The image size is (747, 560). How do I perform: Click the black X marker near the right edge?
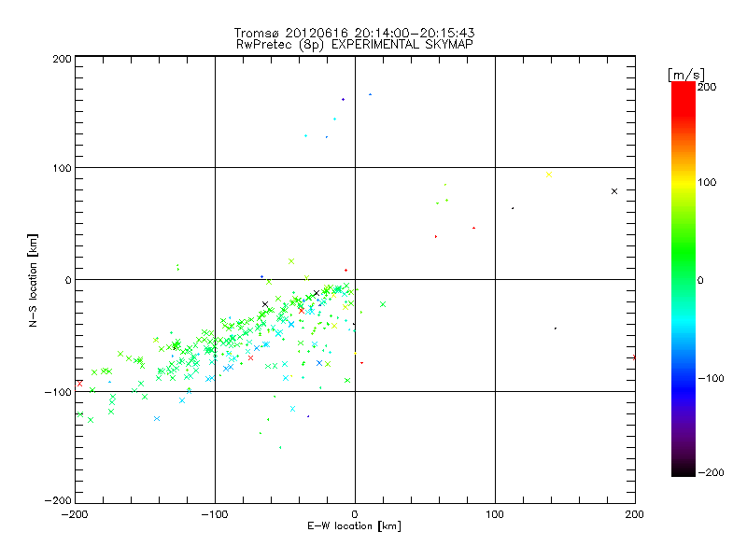coord(614,191)
